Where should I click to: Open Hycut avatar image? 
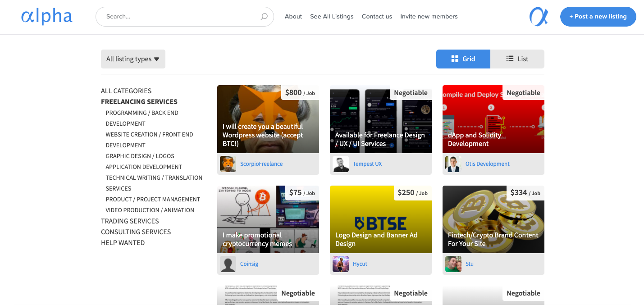(x=341, y=264)
